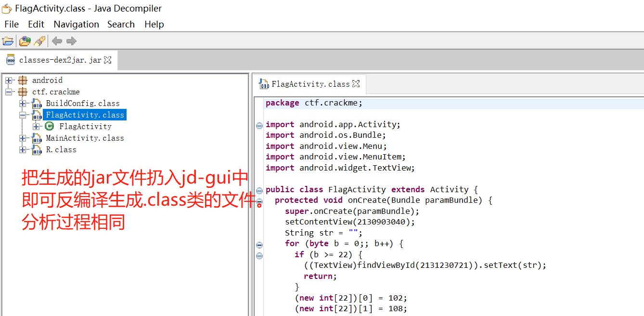Click the R.class file icon

point(37,150)
